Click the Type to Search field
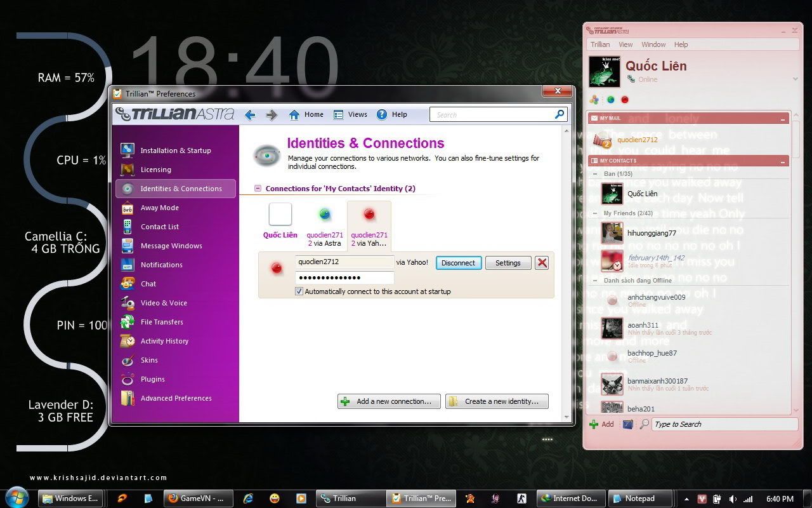 point(725,424)
